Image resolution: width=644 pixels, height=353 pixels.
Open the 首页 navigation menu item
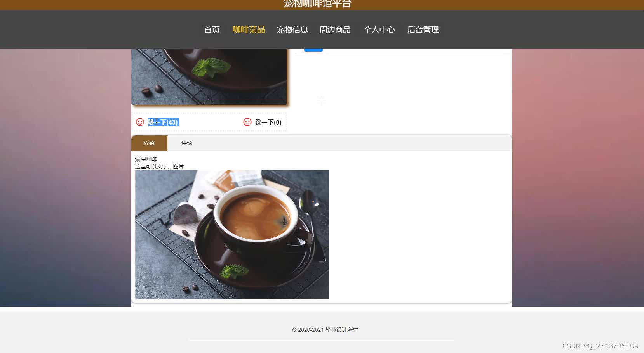tap(212, 29)
